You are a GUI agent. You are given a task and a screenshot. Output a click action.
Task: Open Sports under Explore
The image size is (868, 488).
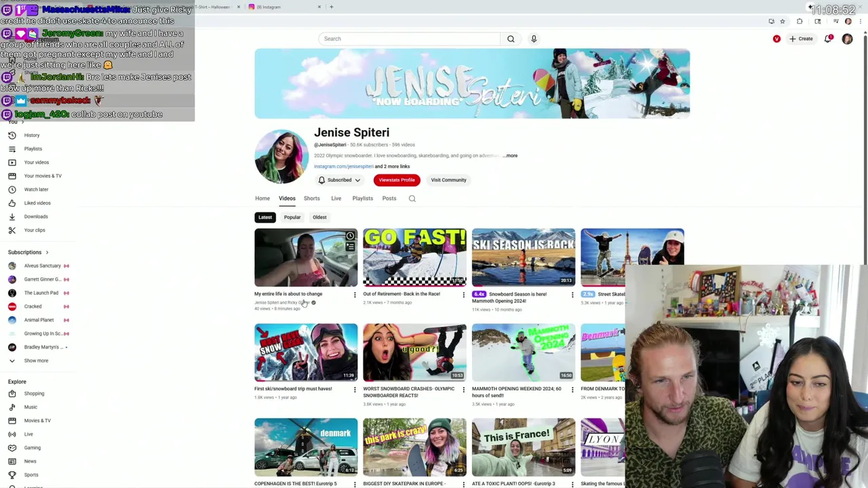pyautogui.click(x=31, y=474)
